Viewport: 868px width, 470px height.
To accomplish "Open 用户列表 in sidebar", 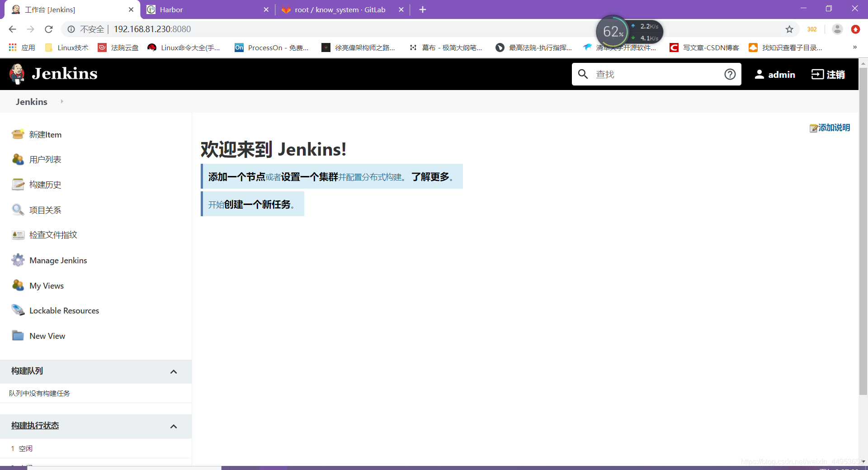I will pyautogui.click(x=45, y=159).
